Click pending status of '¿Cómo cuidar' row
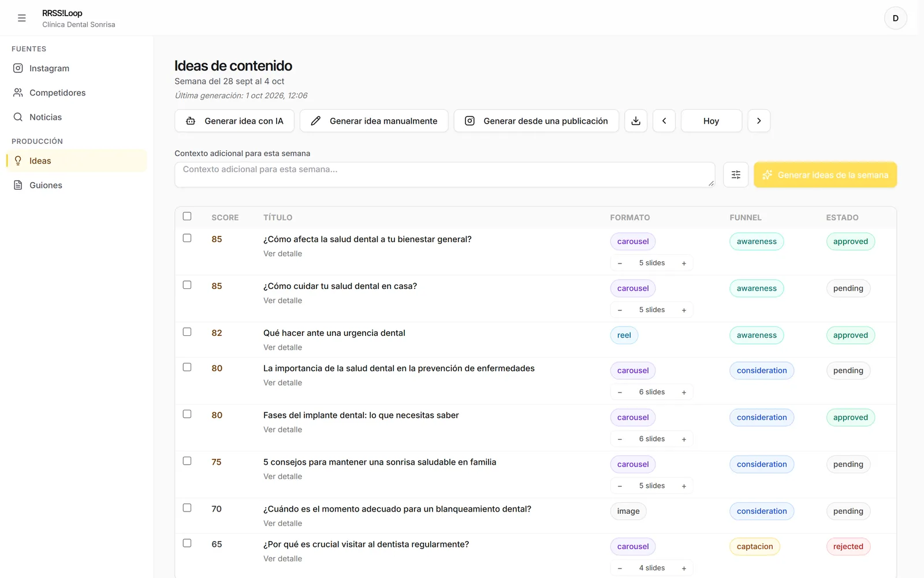Viewport: 924px width, 578px height. (x=848, y=288)
